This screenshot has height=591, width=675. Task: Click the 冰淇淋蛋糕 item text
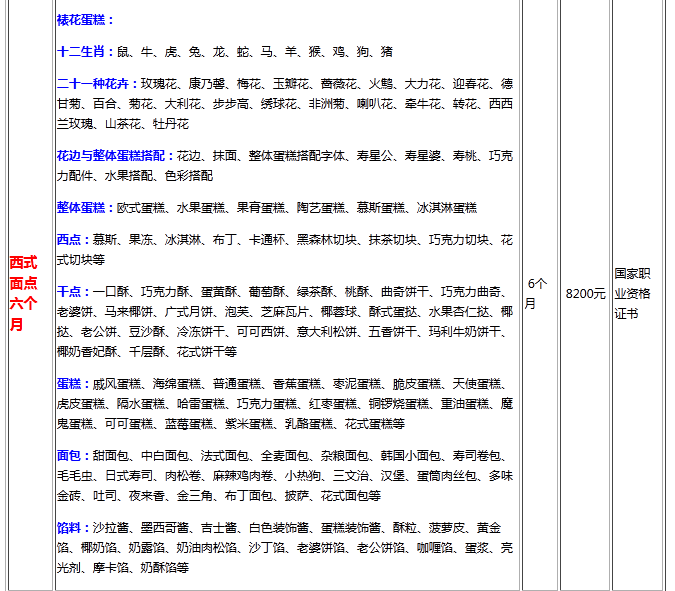[x=447, y=208]
